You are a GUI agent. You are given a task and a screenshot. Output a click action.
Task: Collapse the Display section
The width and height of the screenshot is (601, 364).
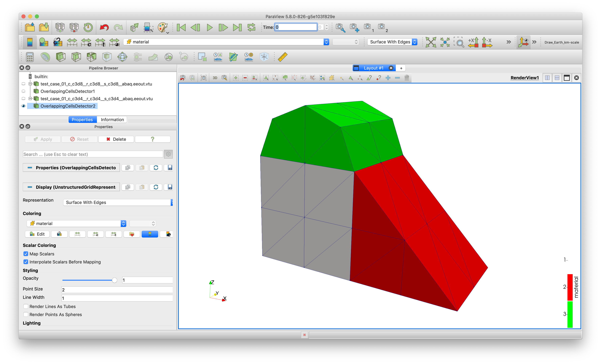[x=30, y=187]
